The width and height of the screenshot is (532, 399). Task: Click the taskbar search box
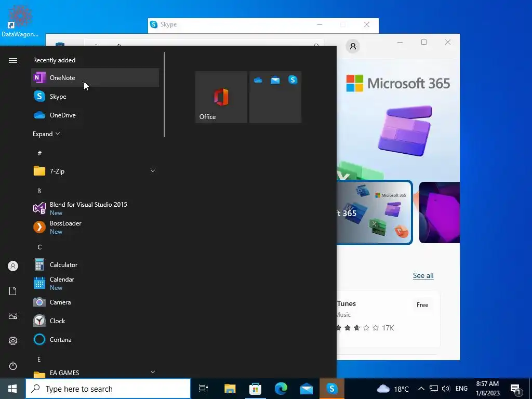[108, 389]
